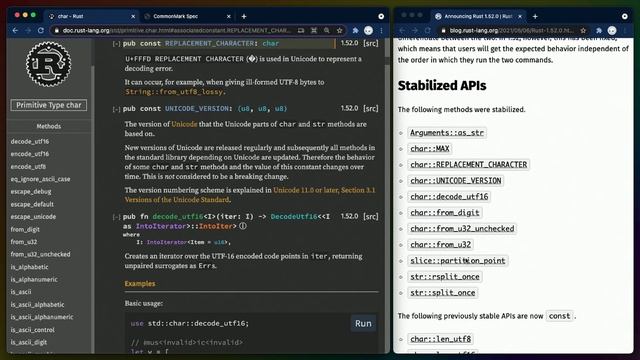Go to escape_unicode in the sidebar
The width and height of the screenshot is (640, 360).
[33, 217]
